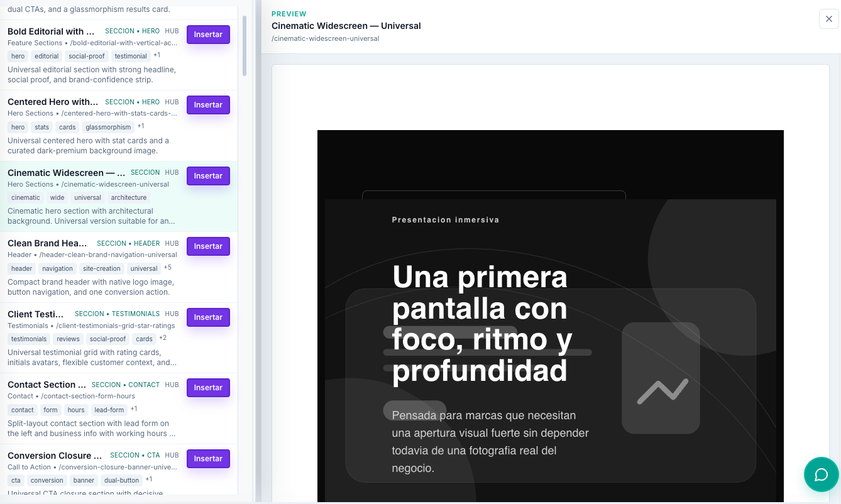Screen dimensions: 841x504
Task: Click the 'social-proof' tag under Bold Editorial
Action: point(86,56)
